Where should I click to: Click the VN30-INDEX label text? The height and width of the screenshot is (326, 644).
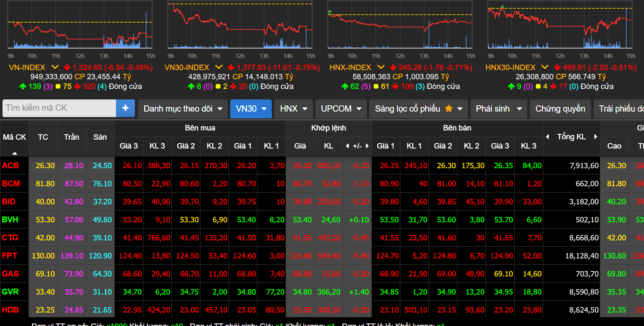187,67
